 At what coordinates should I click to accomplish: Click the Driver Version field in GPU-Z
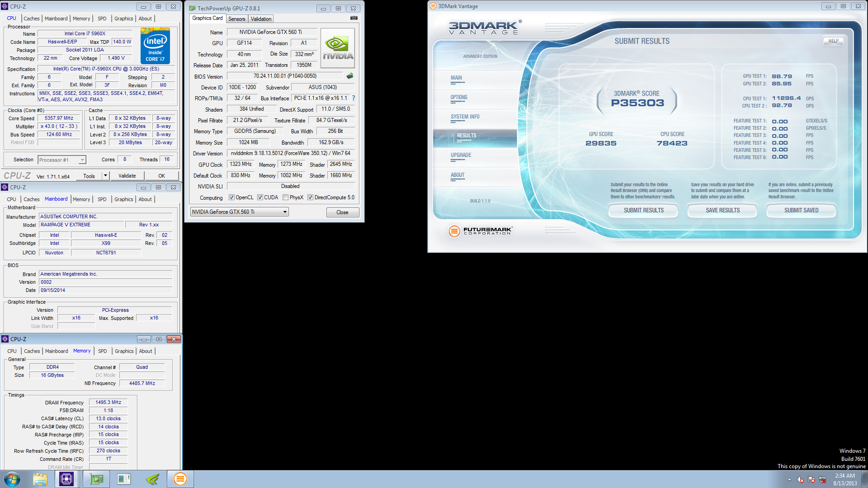click(291, 153)
